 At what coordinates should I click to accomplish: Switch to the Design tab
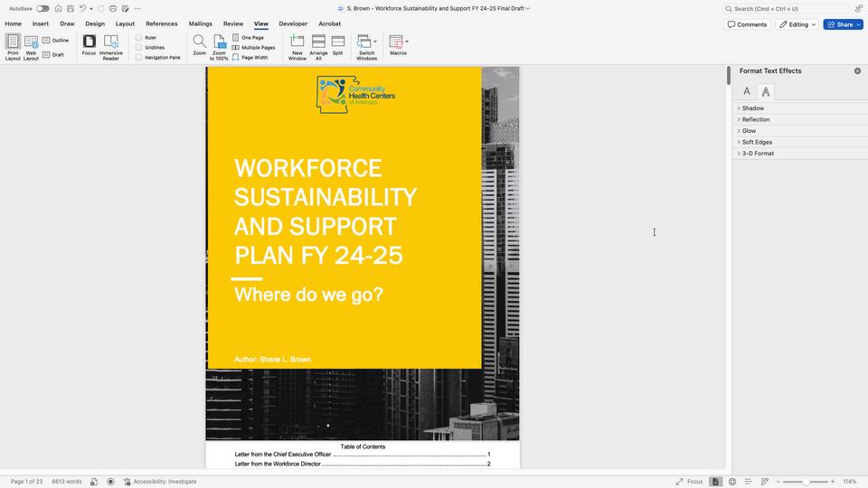(95, 23)
